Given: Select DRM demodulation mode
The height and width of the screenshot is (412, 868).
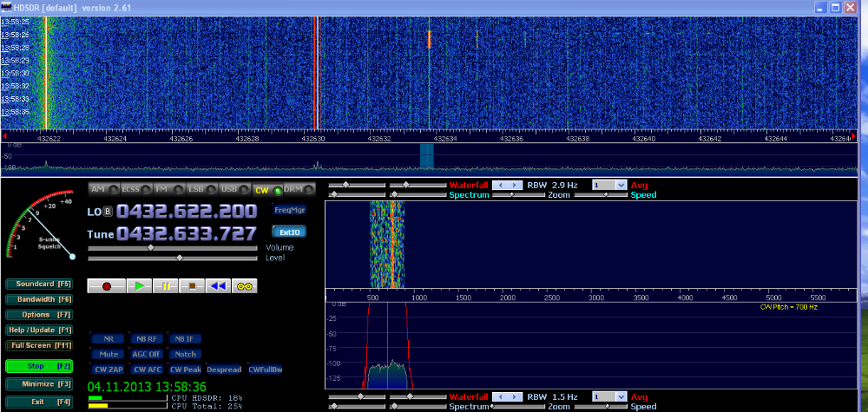Looking at the screenshot, I should click(299, 190).
